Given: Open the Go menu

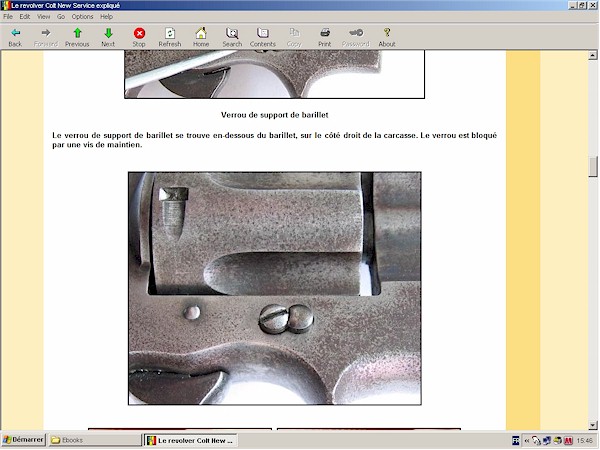Looking at the screenshot, I should [x=61, y=17].
